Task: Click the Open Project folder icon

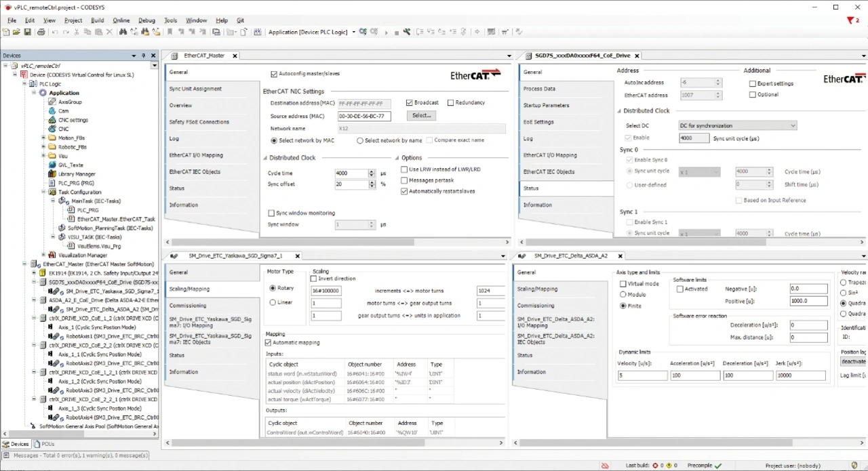Action: (17, 32)
